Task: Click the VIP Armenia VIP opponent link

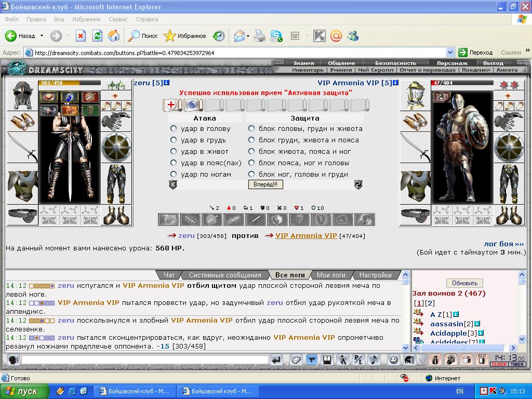Action: tap(305, 235)
